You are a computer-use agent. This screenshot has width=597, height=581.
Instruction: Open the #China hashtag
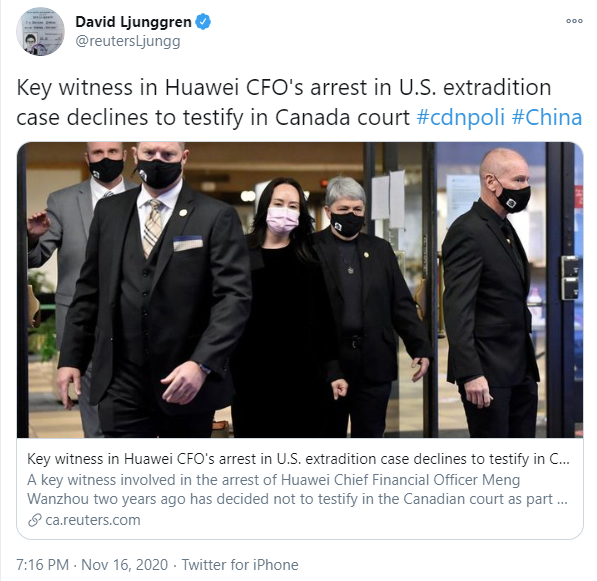click(x=547, y=117)
